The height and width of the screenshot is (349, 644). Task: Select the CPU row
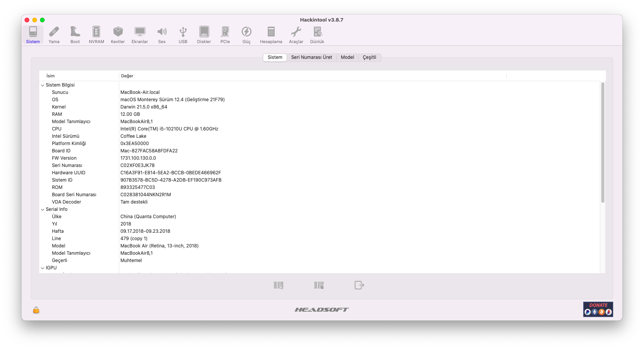(320, 129)
